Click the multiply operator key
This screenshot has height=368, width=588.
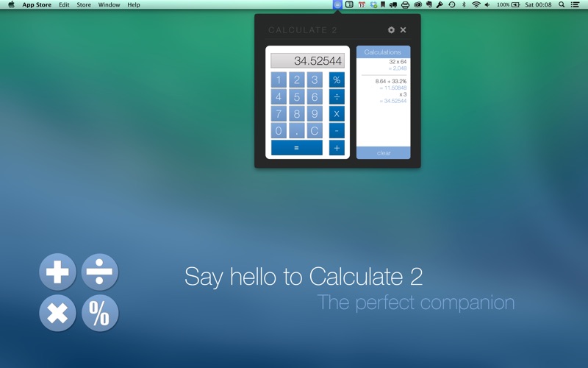click(x=337, y=114)
